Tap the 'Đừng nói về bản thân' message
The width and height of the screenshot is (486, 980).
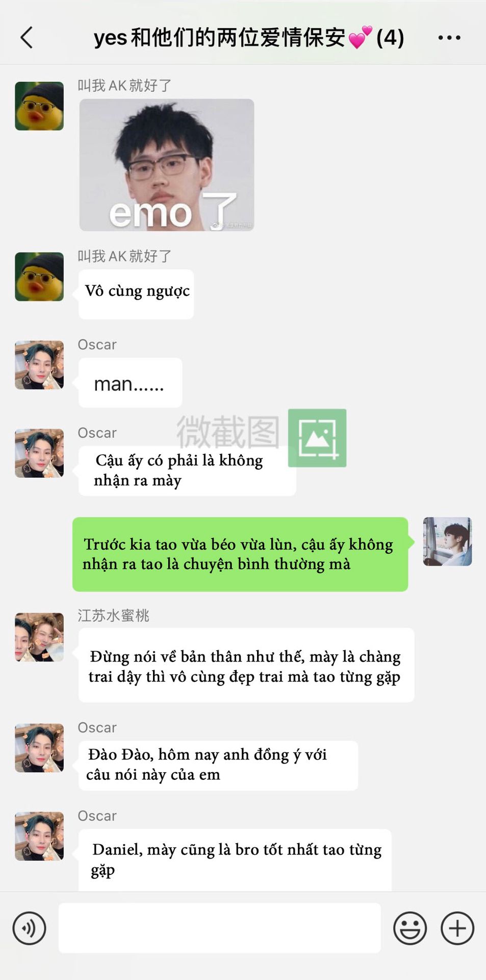tap(246, 666)
